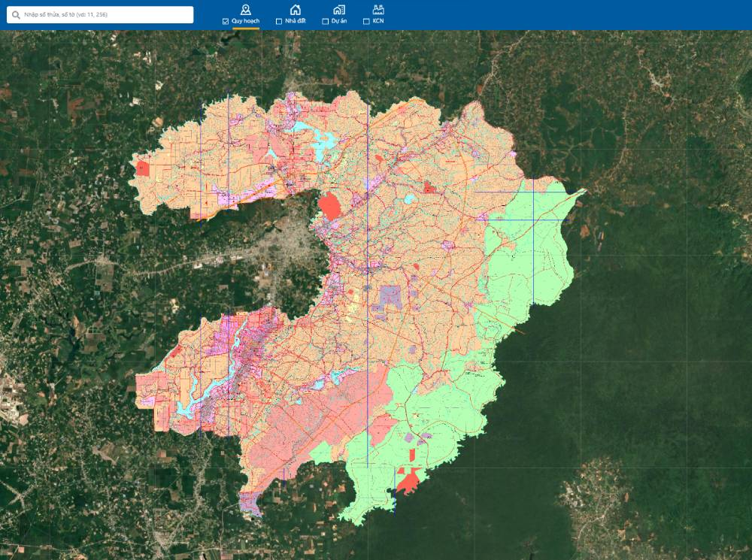Viewport: 752px width, 560px height.
Task: Click the red square parcel at far west
Action: 143,168
